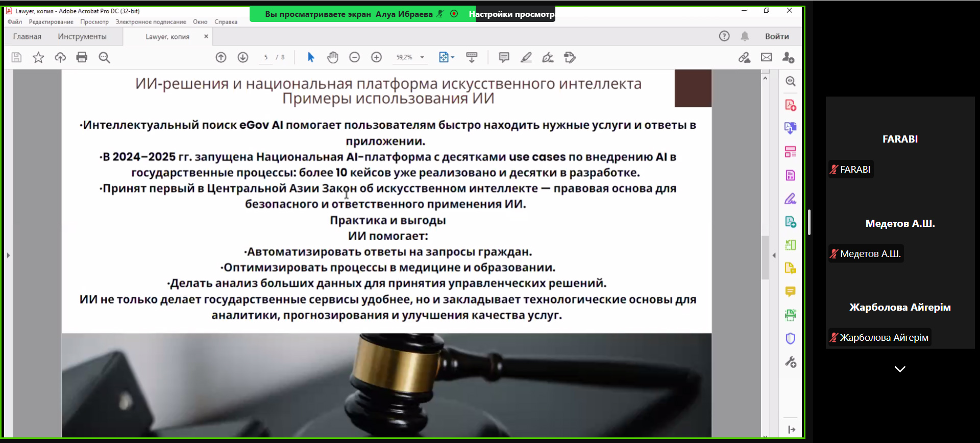Click the highlight text pen icon
980x443 pixels.
click(x=526, y=57)
